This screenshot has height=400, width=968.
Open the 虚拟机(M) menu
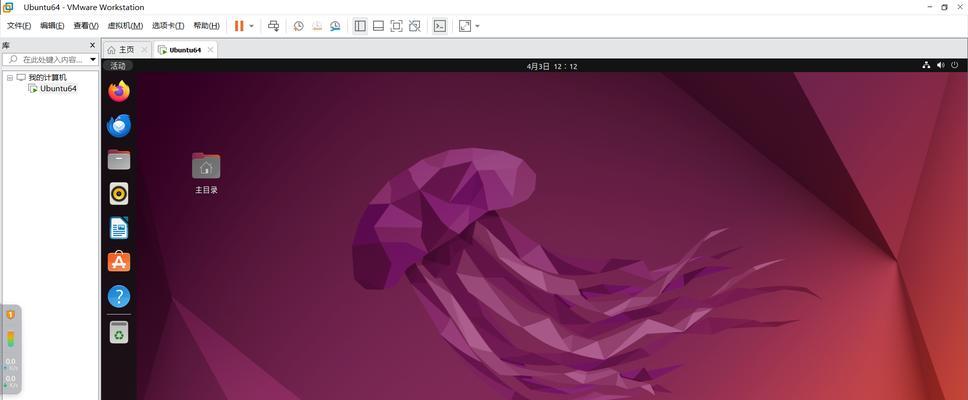pyautogui.click(x=125, y=26)
